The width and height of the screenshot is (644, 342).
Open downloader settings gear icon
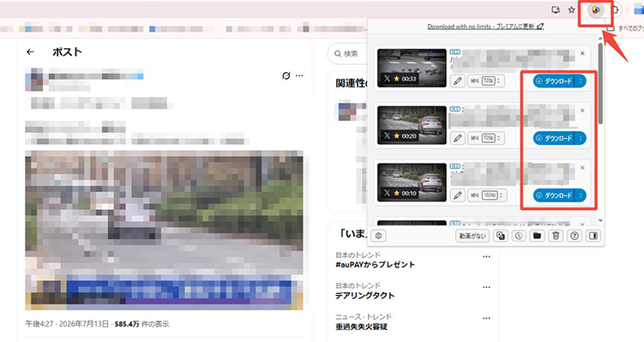click(x=378, y=236)
